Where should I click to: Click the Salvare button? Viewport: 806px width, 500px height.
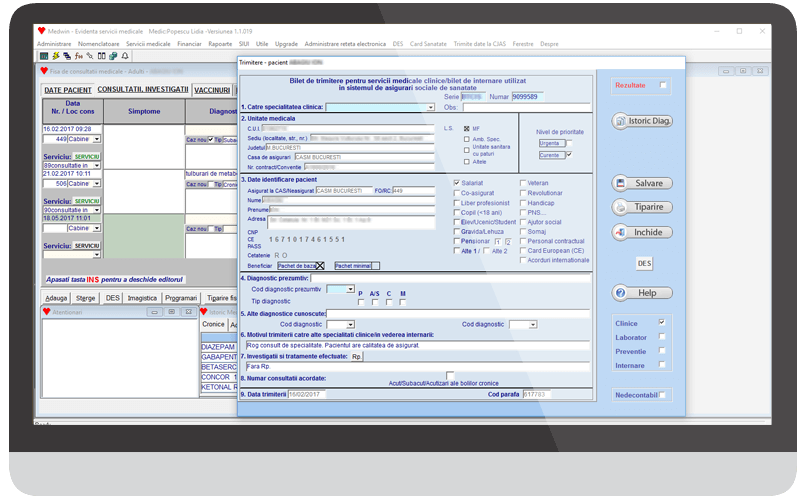(x=642, y=183)
